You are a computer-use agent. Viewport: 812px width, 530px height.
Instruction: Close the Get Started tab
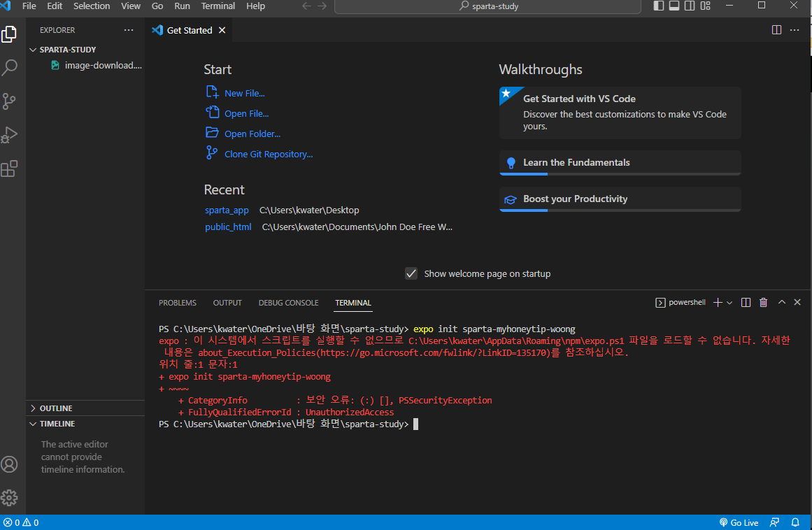click(x=222, y=30)
